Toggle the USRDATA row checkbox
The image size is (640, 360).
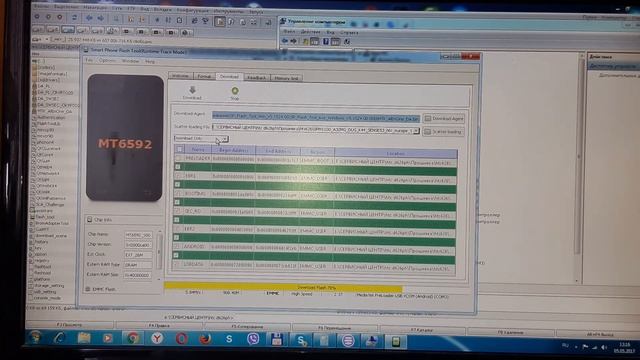click(x=176, y=264)
